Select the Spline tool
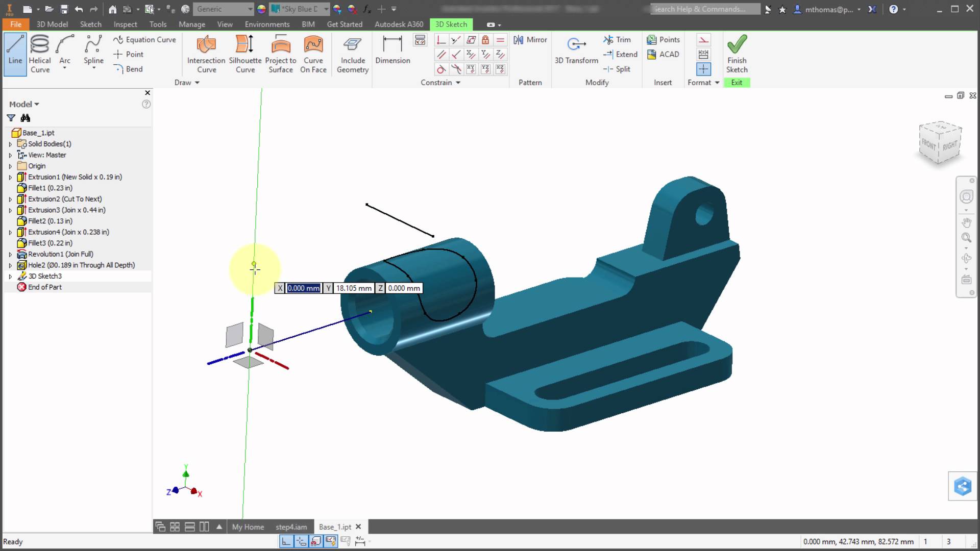980x551 pixels. pos(93,49)
